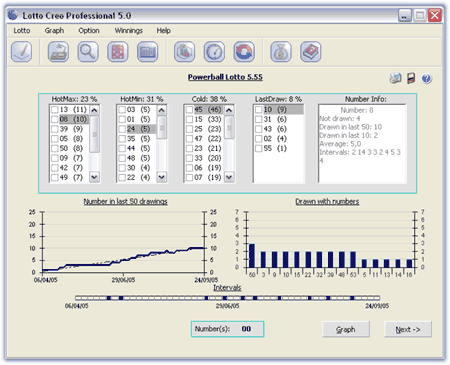450x365 pixels.
Task: Click the Powerball Lotto 5.55 title link
Action: (x=225, y=77)
